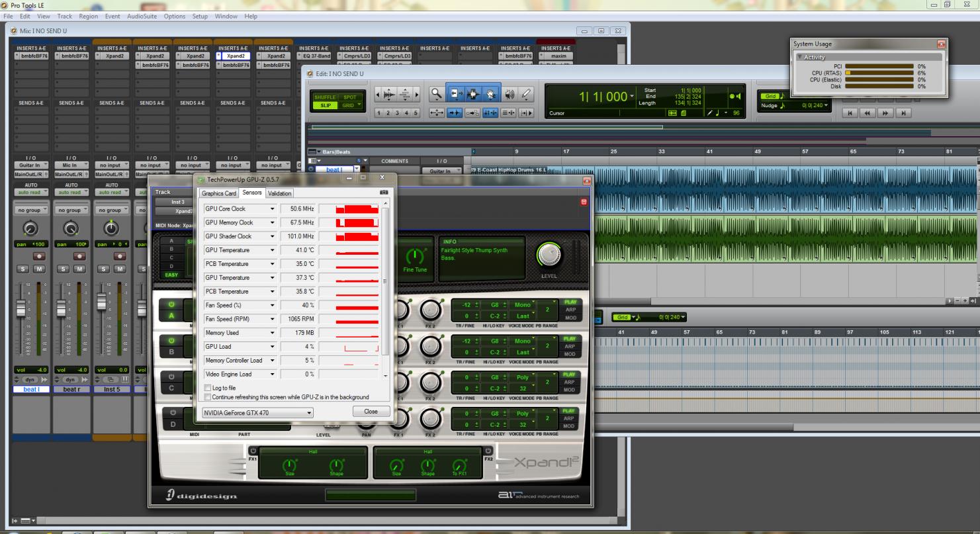This screenshot has height=534, width=980.
Task: Open Mic In input selector dropdown
Action: [72, 165]
